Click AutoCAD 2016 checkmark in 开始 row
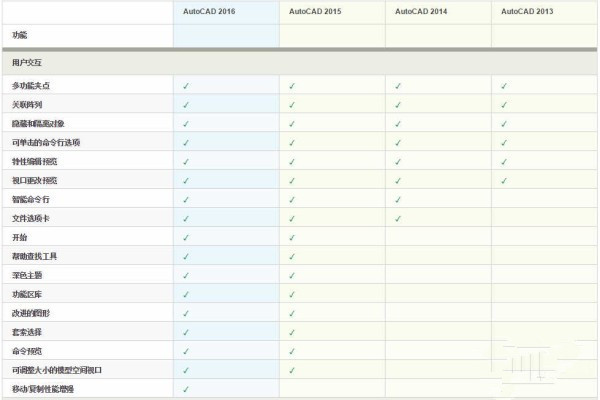Screen dimensions: 600x400 186,237
